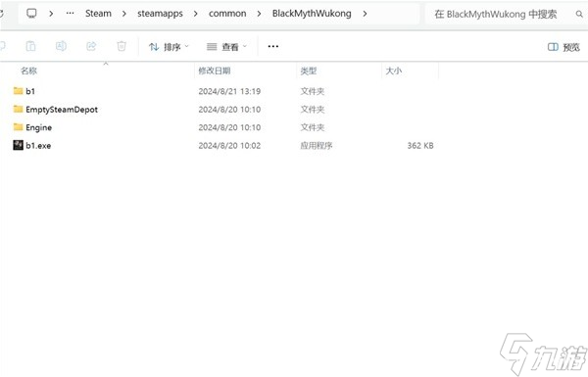Click the rename toolbar icon
The height and width of the screenshot is (377, 588).
[x=61, y=46]
